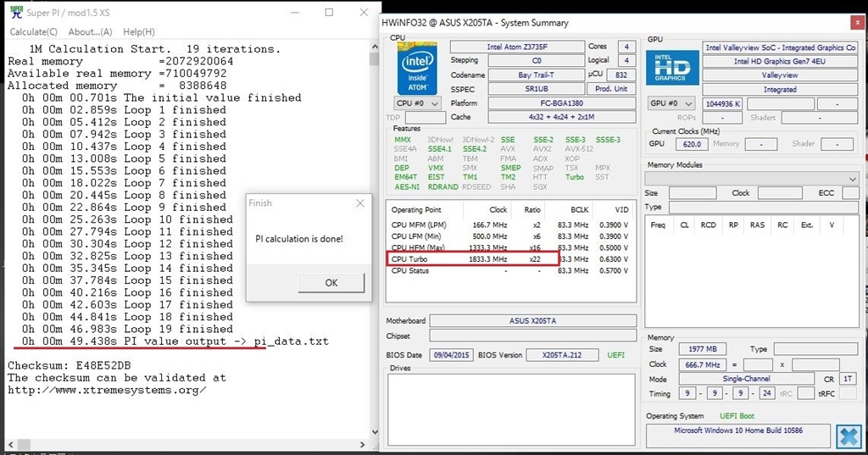Image resolution: width=868 pixels, height=455 pixels.
Task: Maximize the Super PI window
Action: tap(329, 12)
